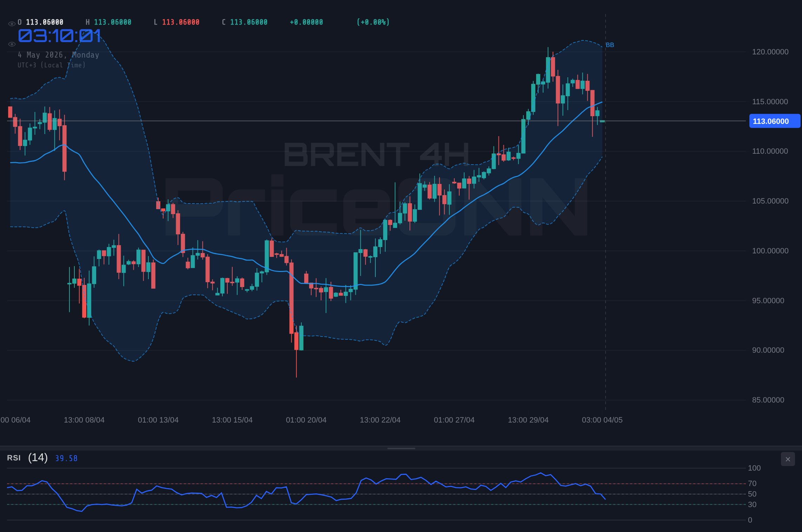Click the 01:00 20/04 time label
Screen dimensions: 802x532
point(306,420)
